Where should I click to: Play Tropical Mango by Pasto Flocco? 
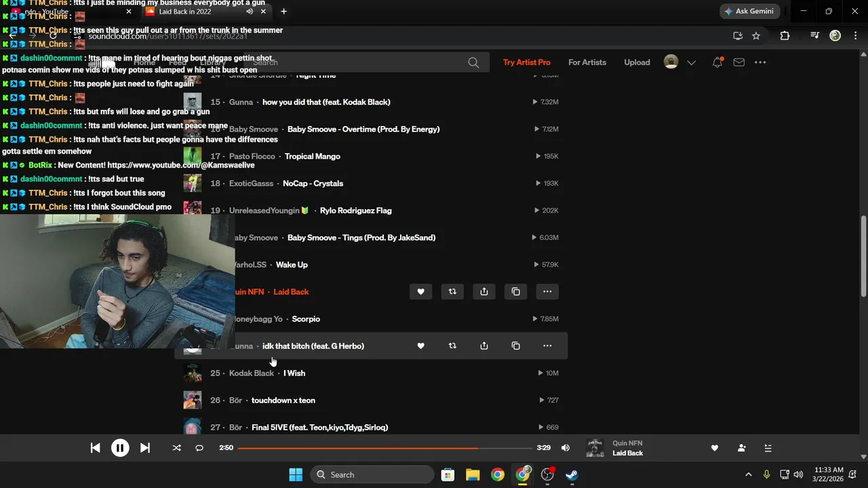coord(312,156)
